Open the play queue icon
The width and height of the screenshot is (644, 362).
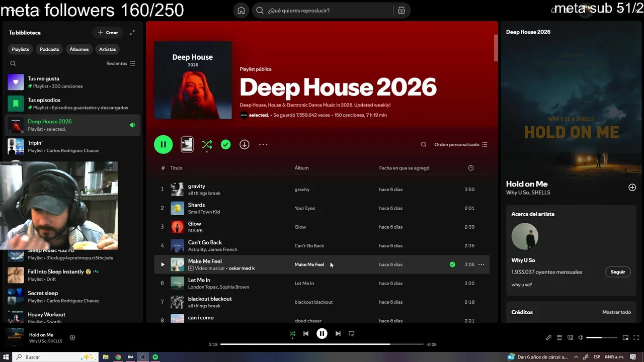pos(559,338)
